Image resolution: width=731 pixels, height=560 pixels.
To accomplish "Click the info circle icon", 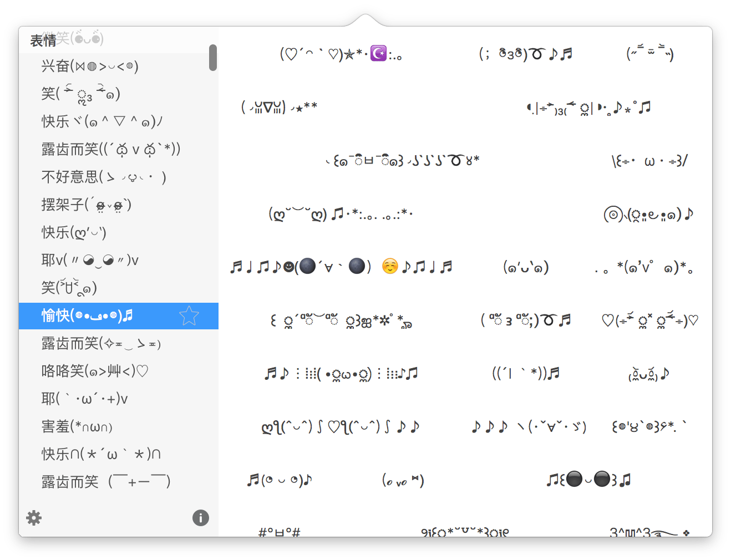I will pos(201,518).
